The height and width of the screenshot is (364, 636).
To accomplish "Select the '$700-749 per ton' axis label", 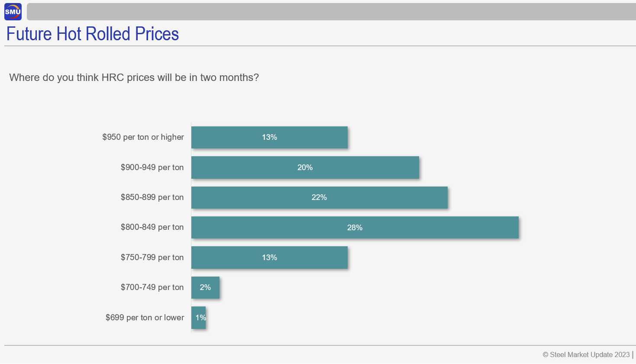I will coord(152,287).
